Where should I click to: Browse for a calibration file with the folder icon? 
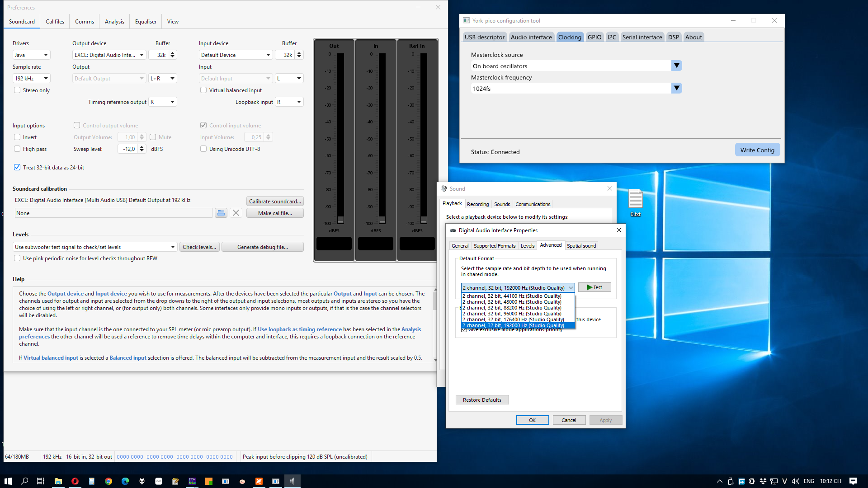pos(221,213)
